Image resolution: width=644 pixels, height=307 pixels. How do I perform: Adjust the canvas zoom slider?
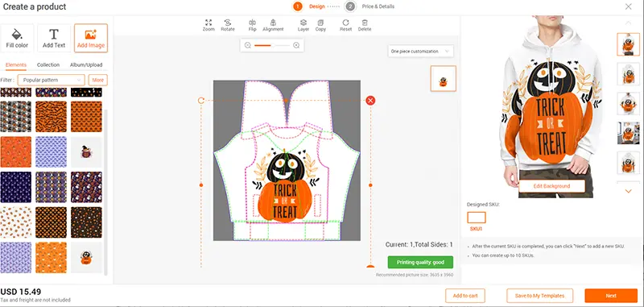[272, 46]
